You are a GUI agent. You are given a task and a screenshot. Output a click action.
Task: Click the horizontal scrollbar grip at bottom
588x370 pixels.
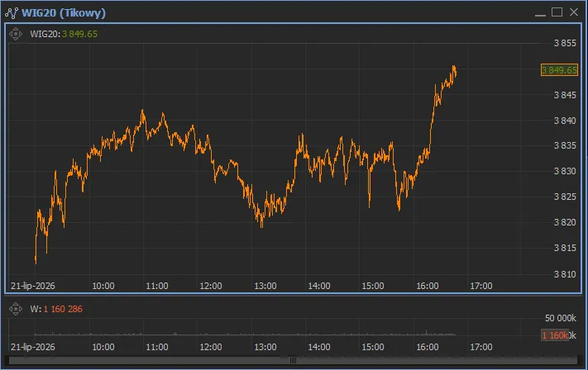(x=293, y=361)
